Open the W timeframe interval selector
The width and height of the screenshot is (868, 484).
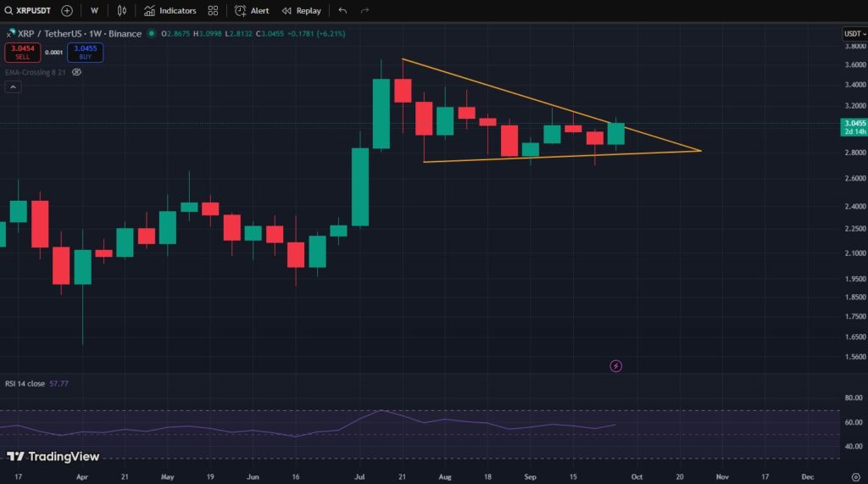tap(94, 11)
